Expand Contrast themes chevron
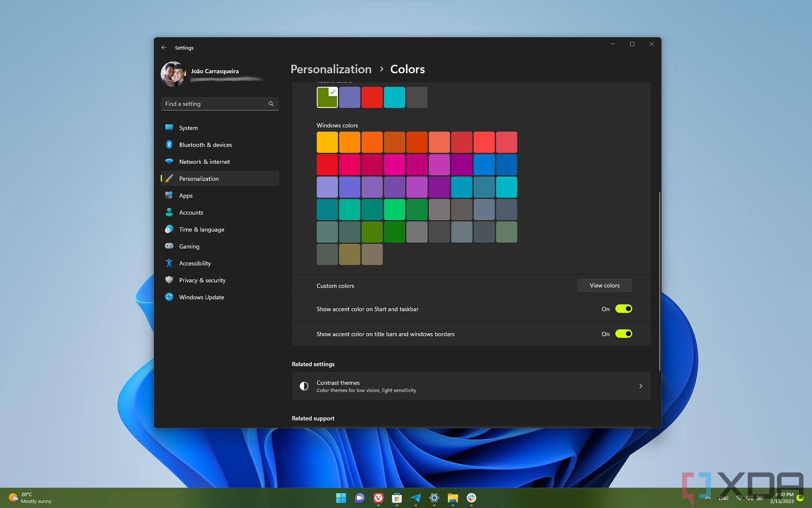812x508 pixels. [641, 386]
